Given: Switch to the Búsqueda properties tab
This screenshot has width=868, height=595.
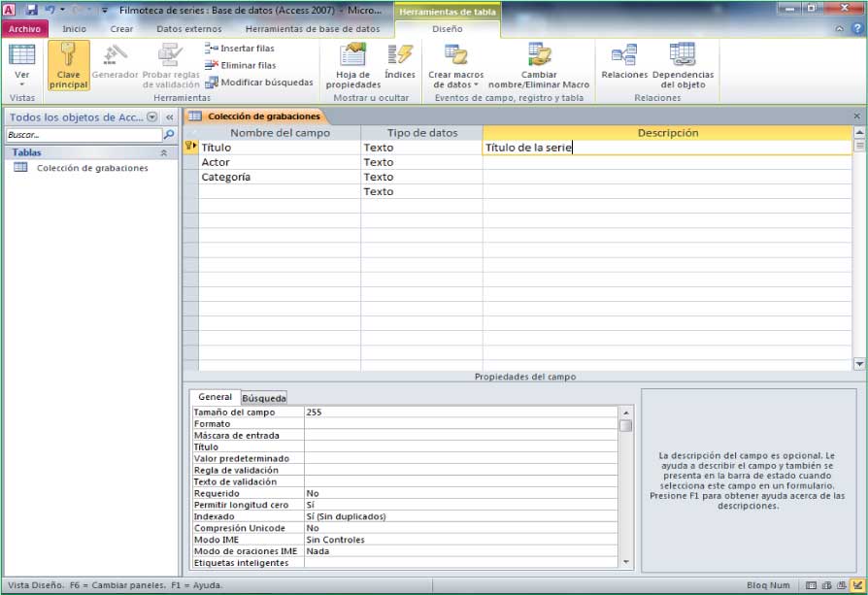Looking at the screenshot, I should click(263, 397).
